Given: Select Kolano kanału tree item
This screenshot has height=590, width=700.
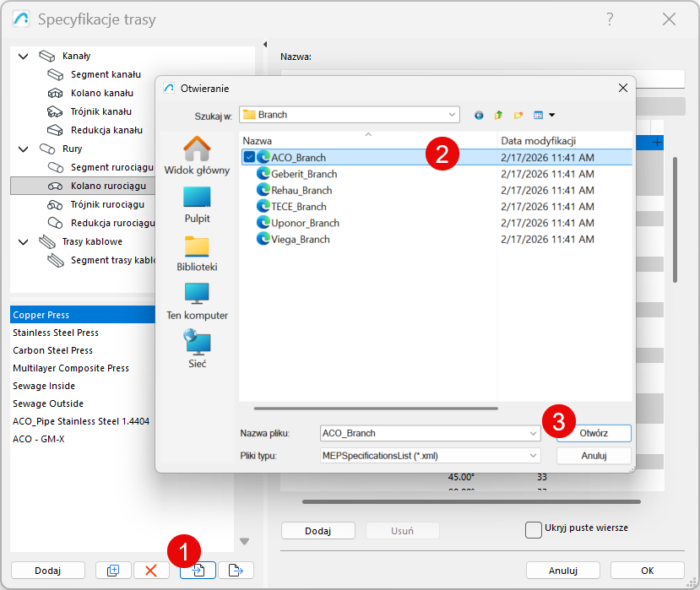Looking at the screenshot, I should [x=102, y=93].
